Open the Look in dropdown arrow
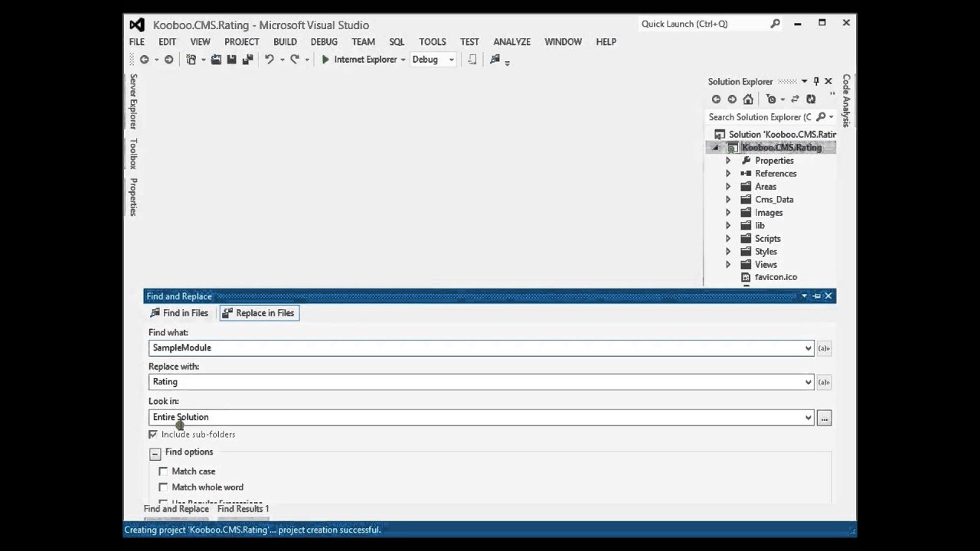 [808, 418]
